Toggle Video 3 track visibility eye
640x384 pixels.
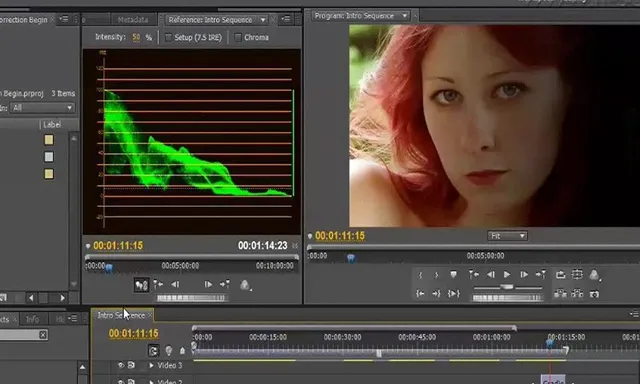click(121, 365)
